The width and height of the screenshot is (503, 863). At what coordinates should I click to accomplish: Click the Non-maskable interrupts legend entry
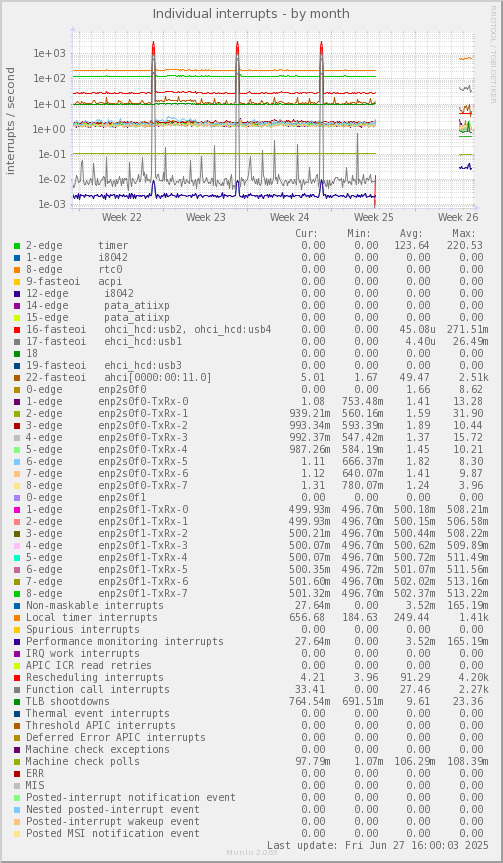coord(95,605)
